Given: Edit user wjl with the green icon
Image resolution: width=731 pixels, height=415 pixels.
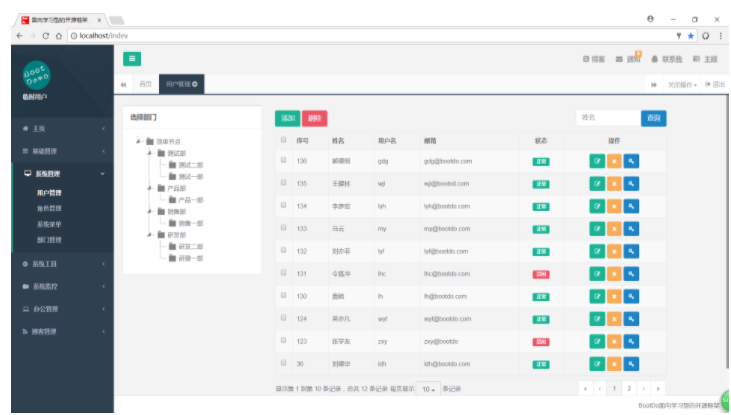Looking at the screenshot, I should tap(597, 184).
